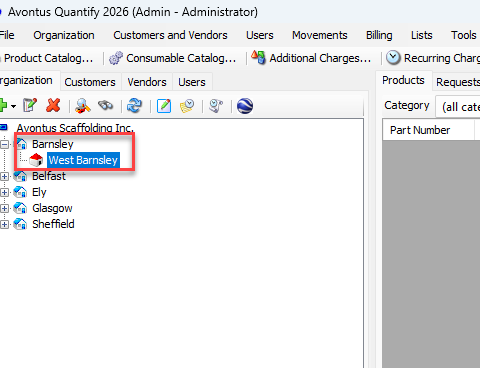Screen dimensions: 480x368
Task: Click the blue framed pencil note icon
Action: click(164, 106)
